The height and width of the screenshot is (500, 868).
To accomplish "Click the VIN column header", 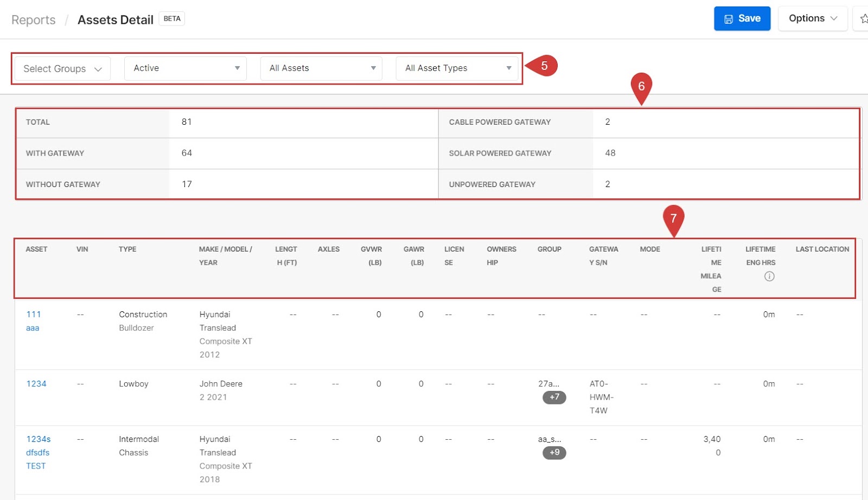I will (x=82, y=249).
